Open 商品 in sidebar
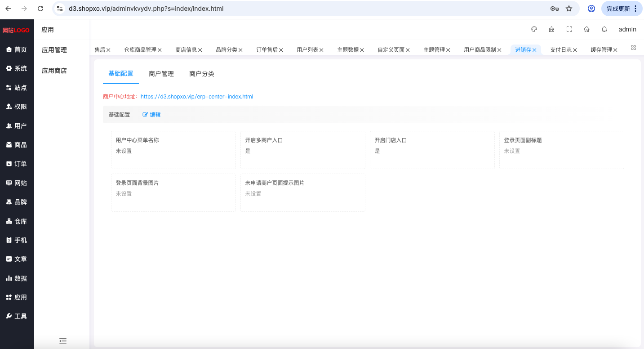 coord(17,145)
